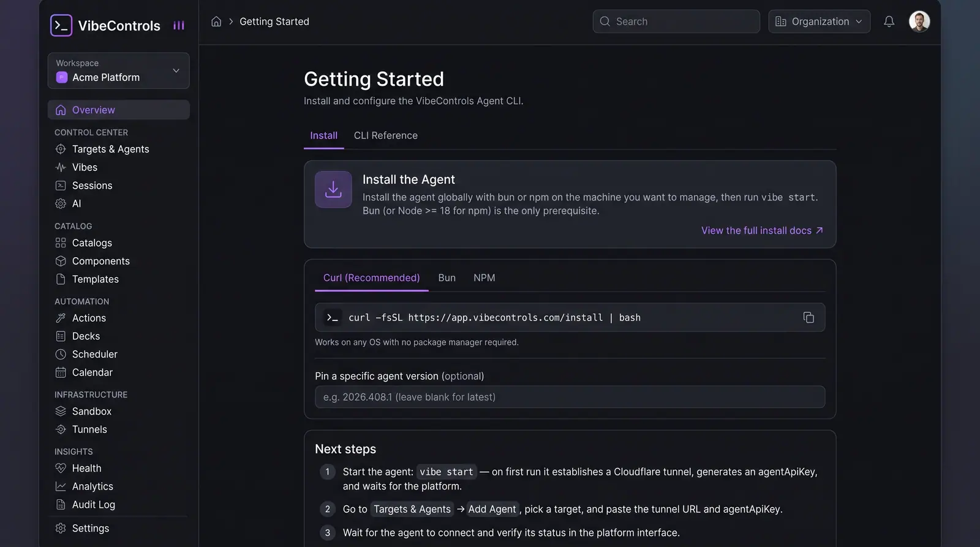Click the Sandbox layers icon
The width and height of the screenshot is (980, 547).
pyautogui.click(x=61, y=411)
